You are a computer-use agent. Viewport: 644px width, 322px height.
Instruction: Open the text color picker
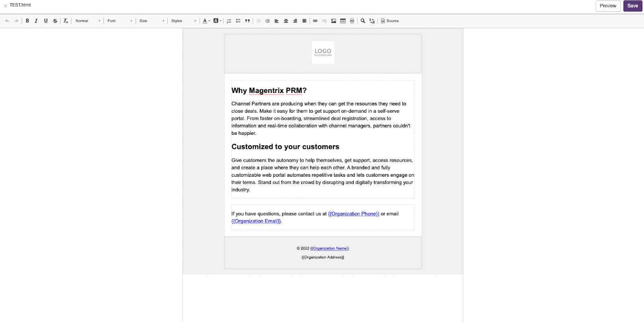[206, 21]
